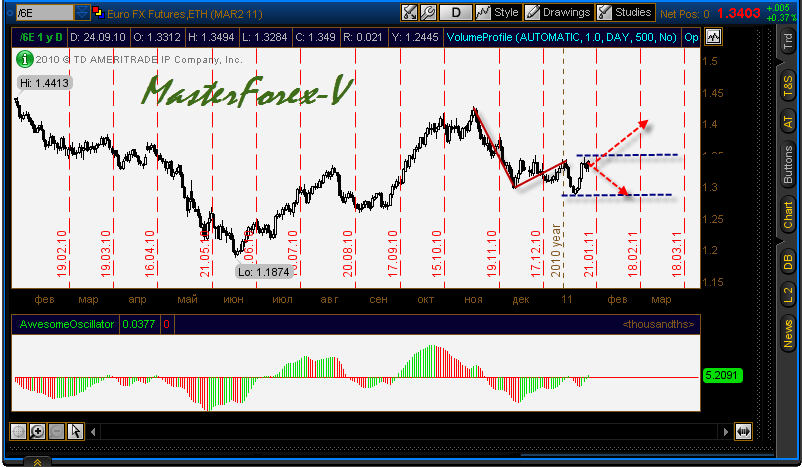Click the R: 0.021 range value
Viewport: 802px width, 467px height.
(362, 37)
